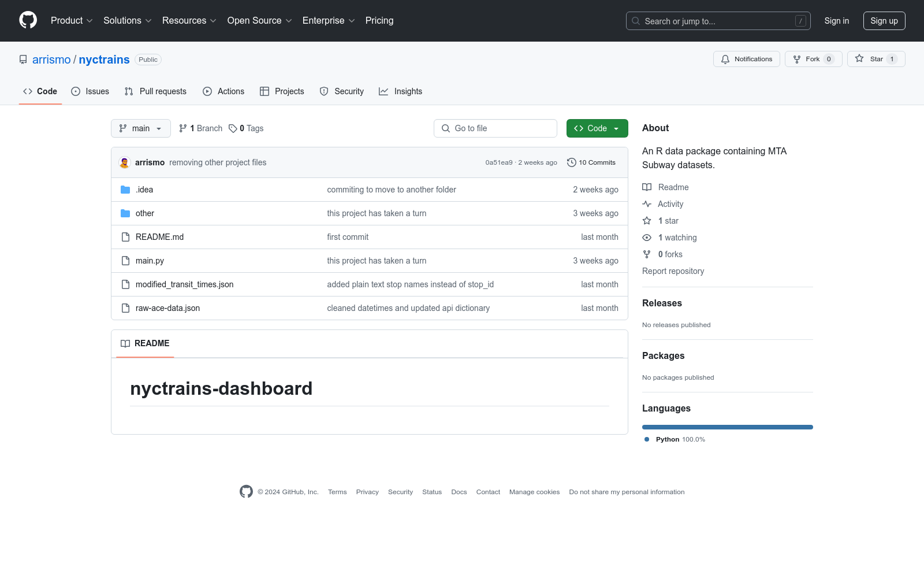Click the Python language bar
This screenshot has width=924, height=578.
point(728,427)
